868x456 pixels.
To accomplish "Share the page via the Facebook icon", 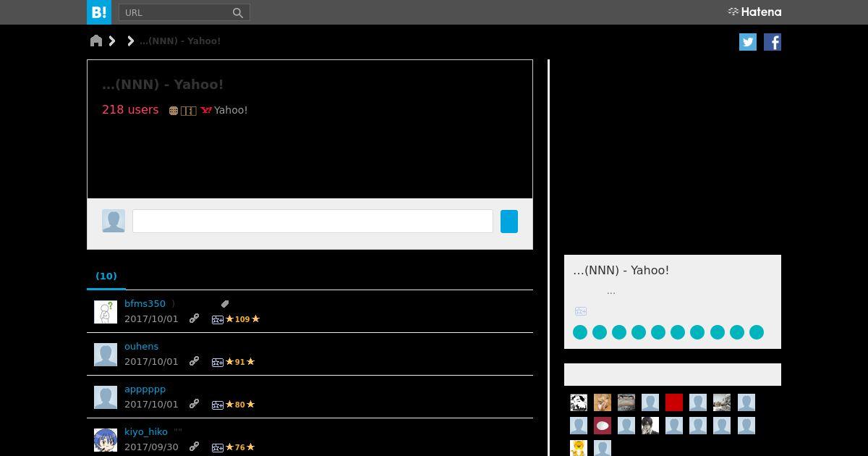I will pos(773,42).
